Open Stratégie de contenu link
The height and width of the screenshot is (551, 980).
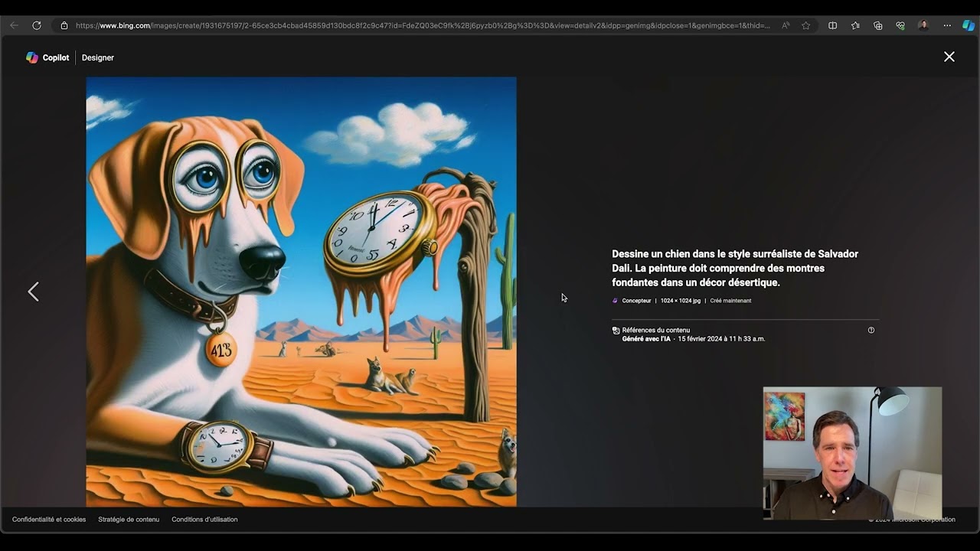pos(129,520)
